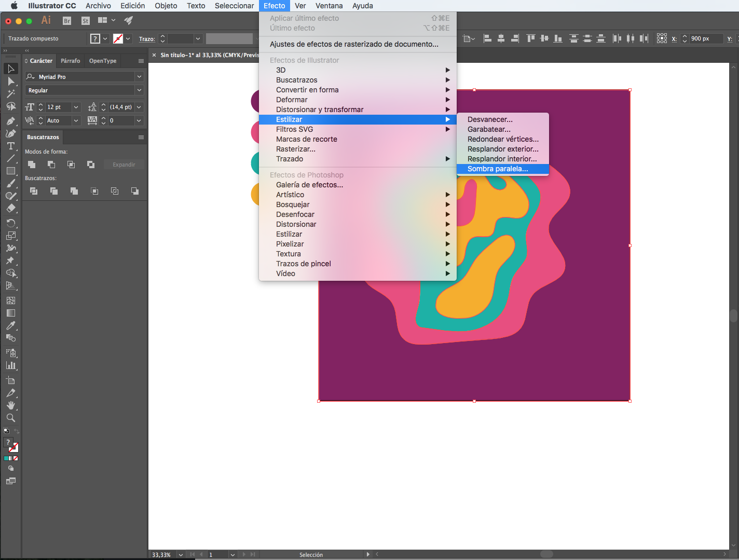The height and width of the screenshot is (560, 739).
Task: Select the Carácter tab
Action: click(x=39, y=61)
